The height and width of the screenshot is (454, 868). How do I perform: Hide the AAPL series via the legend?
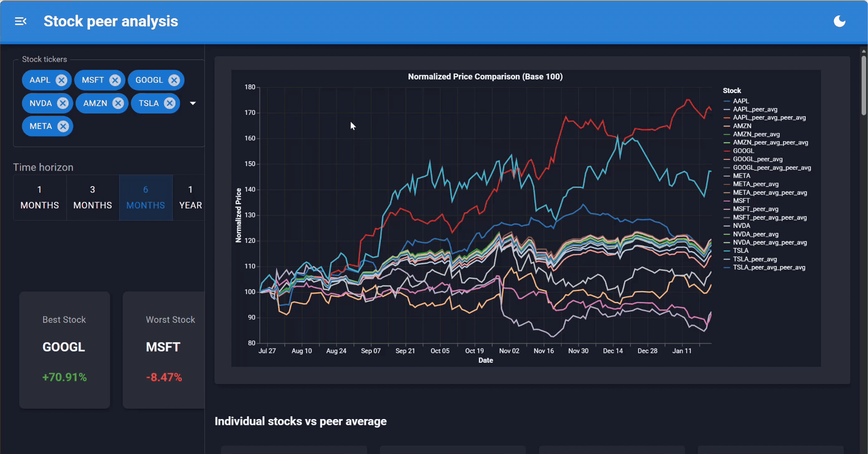pyautogui.click(x=741, y=101)
